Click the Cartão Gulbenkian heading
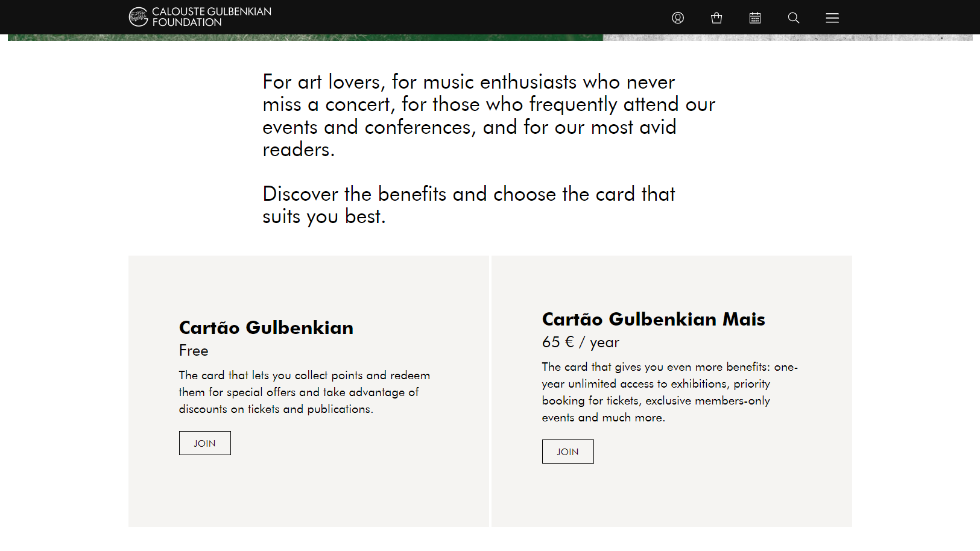 [x=266, y=327]
